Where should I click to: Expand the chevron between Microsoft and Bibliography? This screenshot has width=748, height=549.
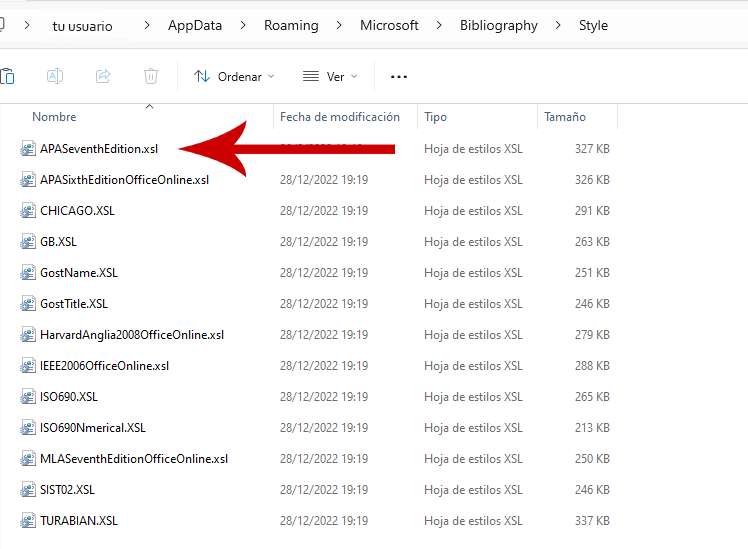439,25
